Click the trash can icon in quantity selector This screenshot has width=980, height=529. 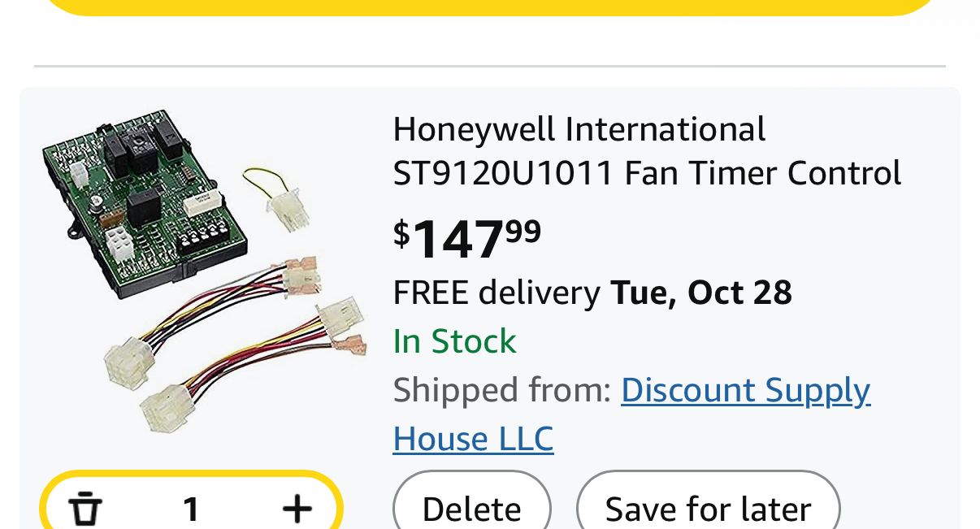85,509
